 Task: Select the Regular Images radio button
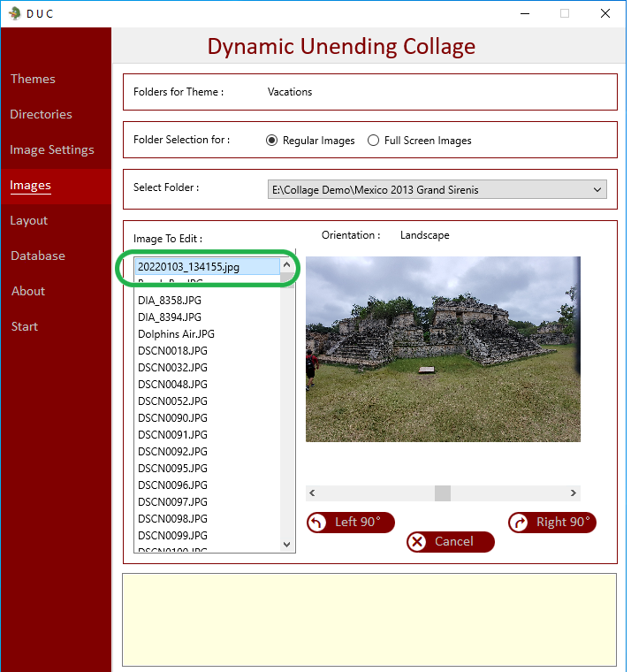click(x=271, y=141)
